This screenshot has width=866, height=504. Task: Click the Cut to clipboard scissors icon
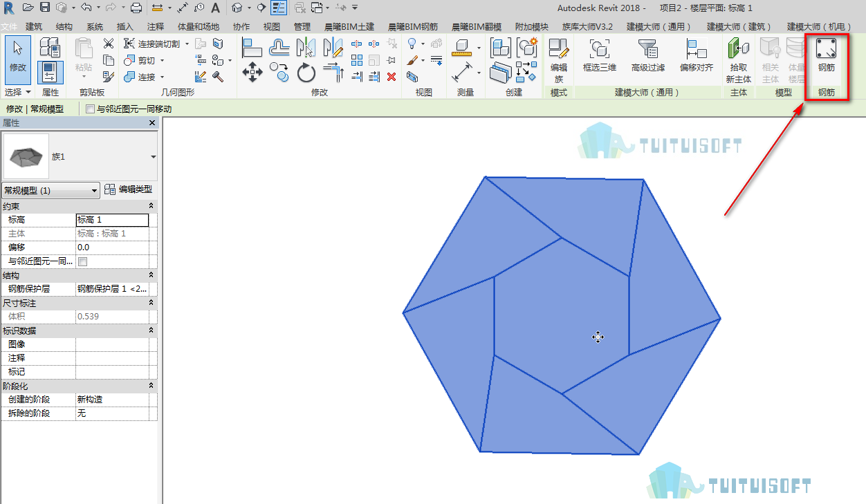pyautogui.click(x=108, y=44)
